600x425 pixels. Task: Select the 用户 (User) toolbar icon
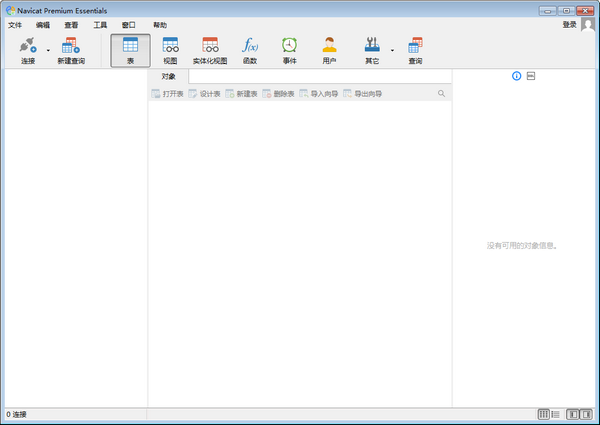[330, 48]
